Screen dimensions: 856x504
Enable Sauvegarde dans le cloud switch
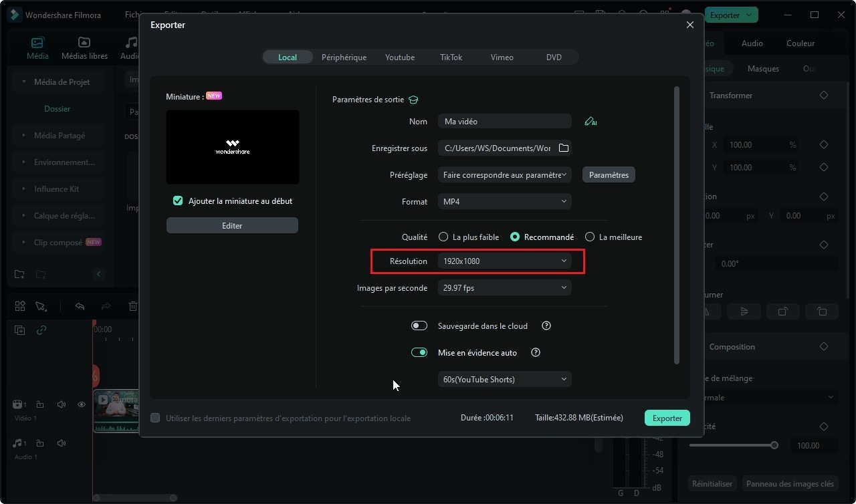pos(419,326)
